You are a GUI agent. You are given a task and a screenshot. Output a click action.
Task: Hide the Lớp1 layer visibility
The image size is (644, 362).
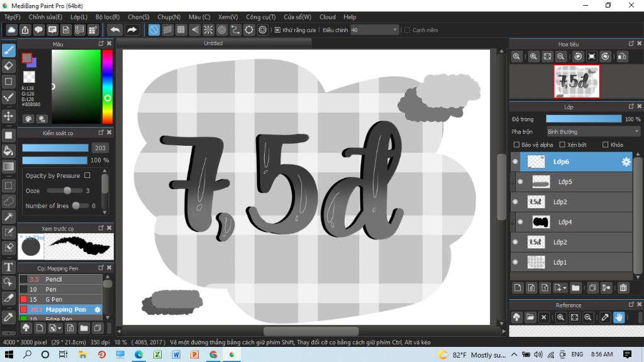pos(516,262)
